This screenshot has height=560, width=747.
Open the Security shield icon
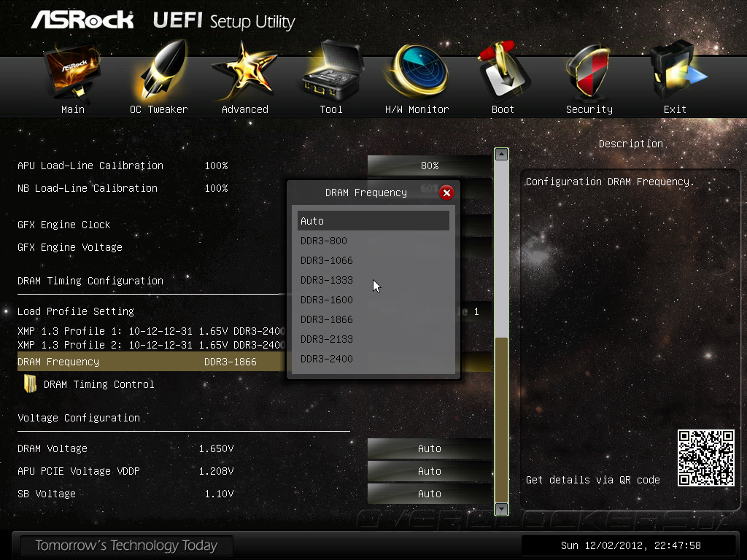[588, 72]
